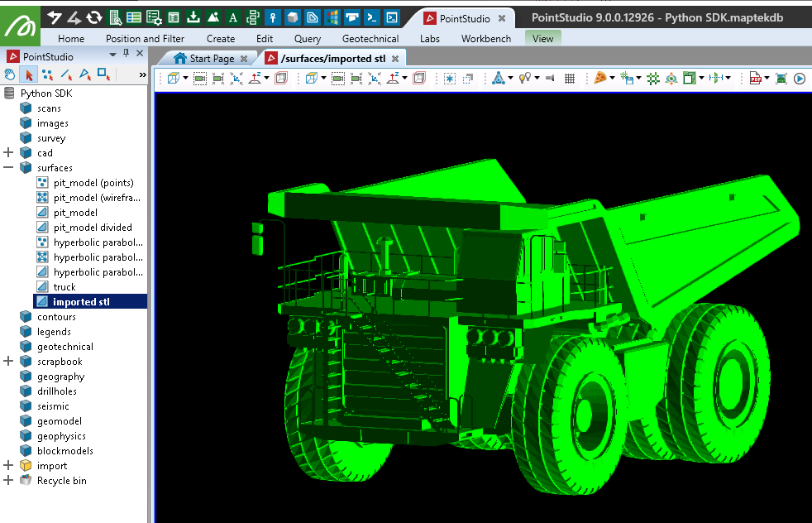Screen dimensions: 812x523
Task: Click the pizza slice icon
Action: tap(600, 78)
